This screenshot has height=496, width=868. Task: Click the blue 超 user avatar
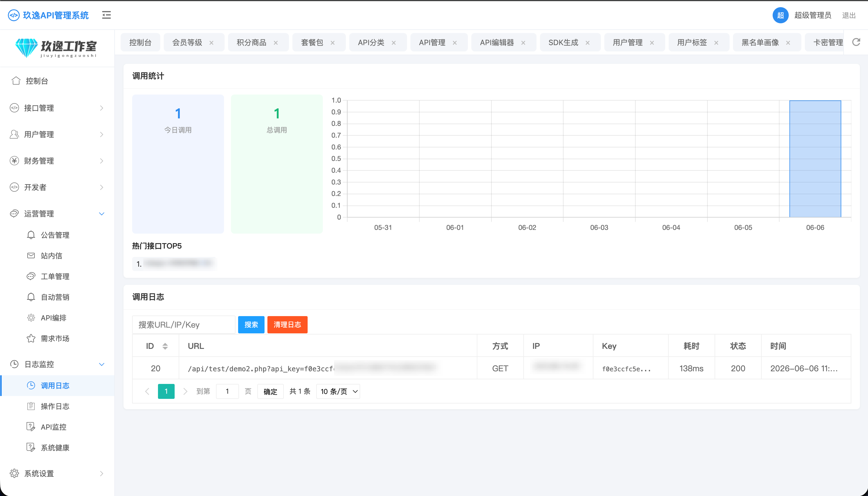click(780, 15)
